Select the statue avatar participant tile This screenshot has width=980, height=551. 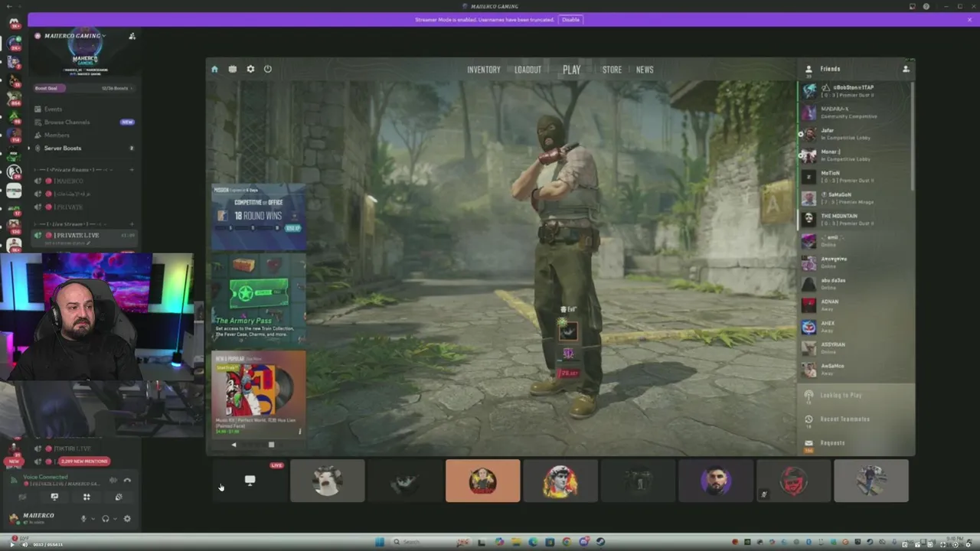(x=560, y=481)
